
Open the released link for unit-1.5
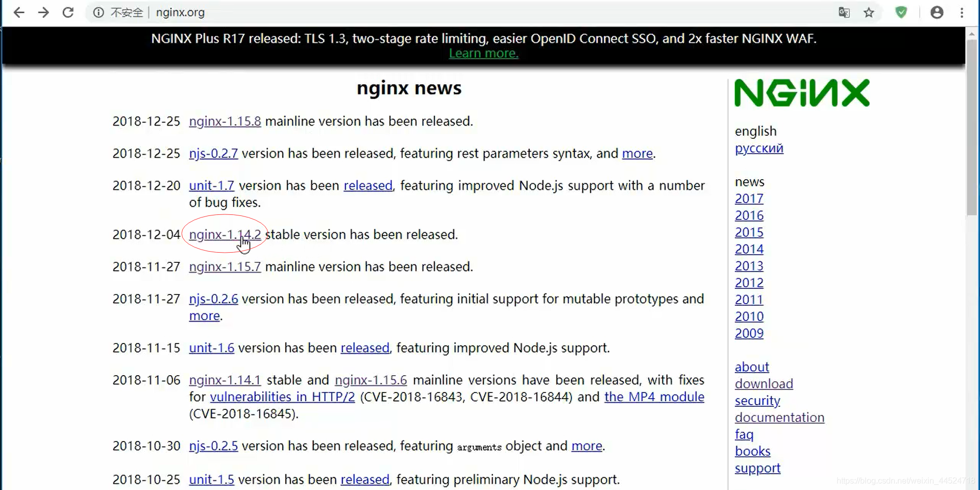click(x=365, y=480)
